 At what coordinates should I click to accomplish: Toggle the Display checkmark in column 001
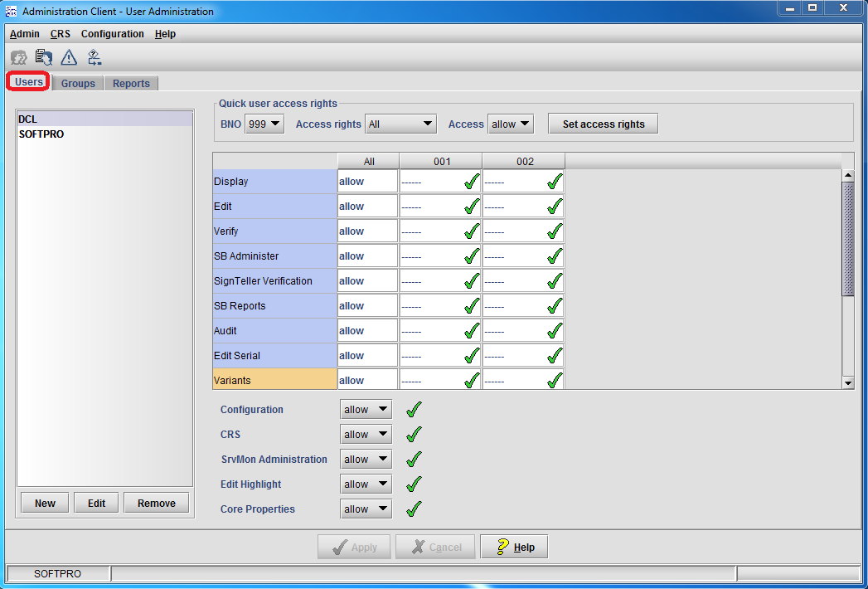472,182
